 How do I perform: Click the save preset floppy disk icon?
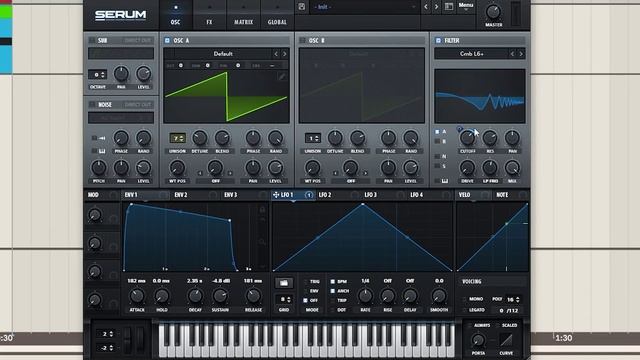pyautogui.click(x=302, y=7)
